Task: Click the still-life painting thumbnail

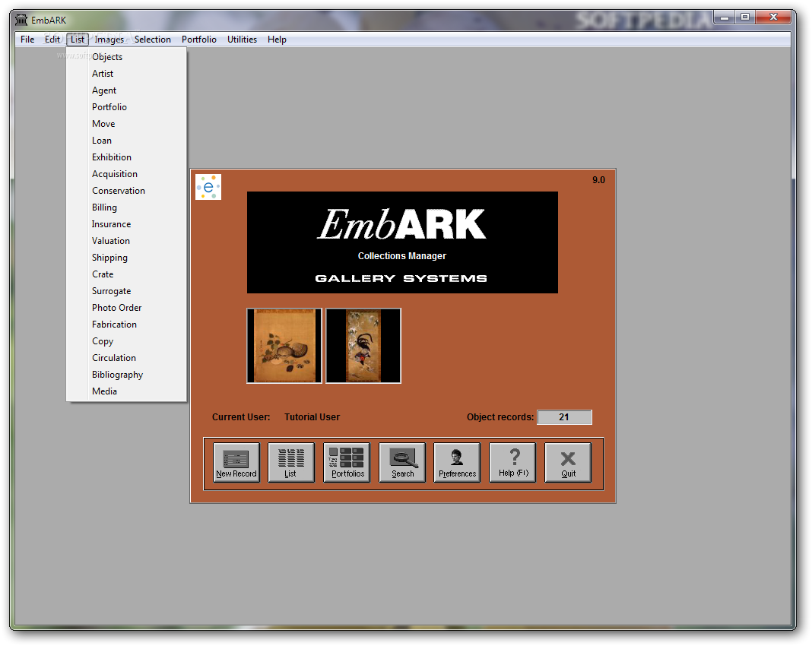Action: pos(284,346)
